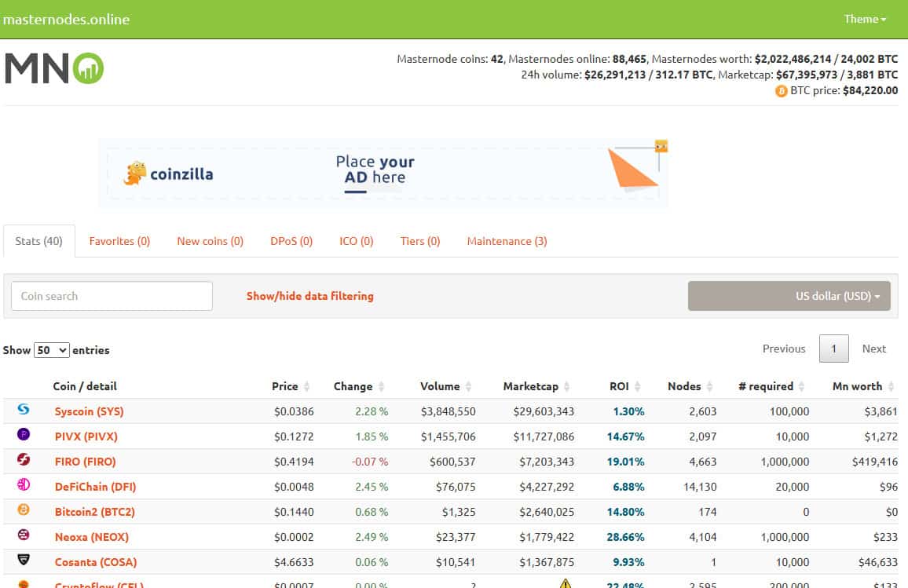
Task: Click the FIRO coin icon
Action: [23, 459]
